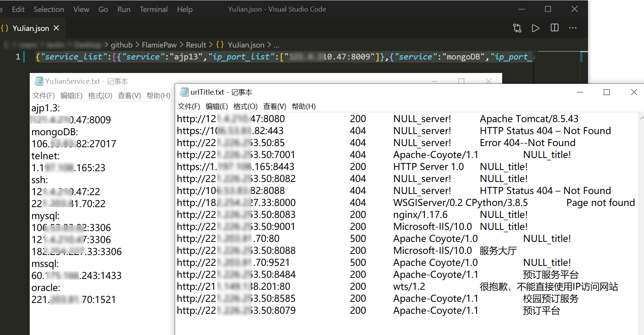Click the "ajp1.3:" line in YuJianService.txt
The height and width of the screenshot is (335, 644).
46,108
